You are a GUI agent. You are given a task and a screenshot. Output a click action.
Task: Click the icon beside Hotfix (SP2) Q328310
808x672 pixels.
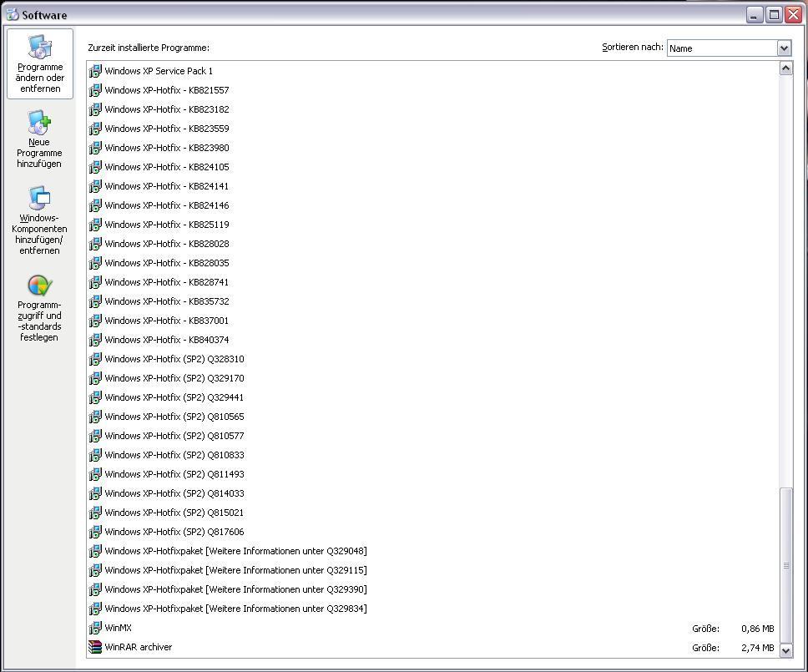95,359
